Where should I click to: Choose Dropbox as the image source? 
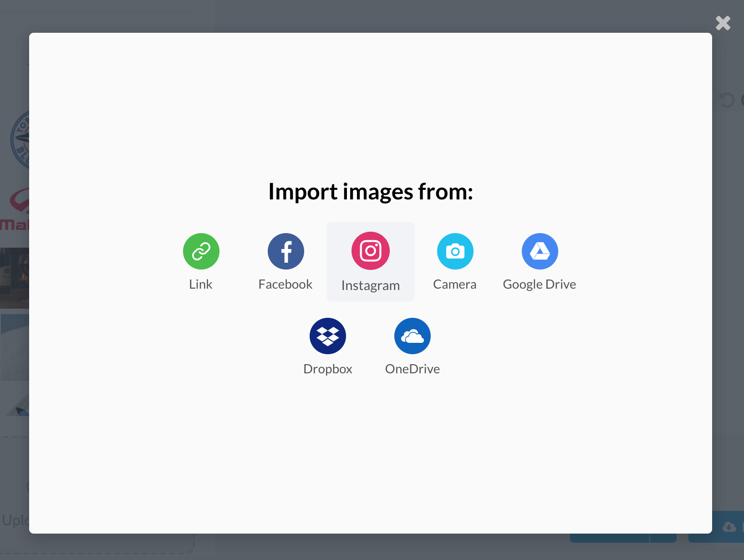(328, 336)
